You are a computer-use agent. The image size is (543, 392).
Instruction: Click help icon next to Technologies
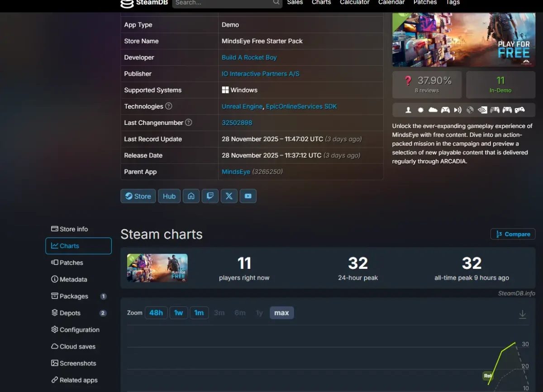pos(169,106)
